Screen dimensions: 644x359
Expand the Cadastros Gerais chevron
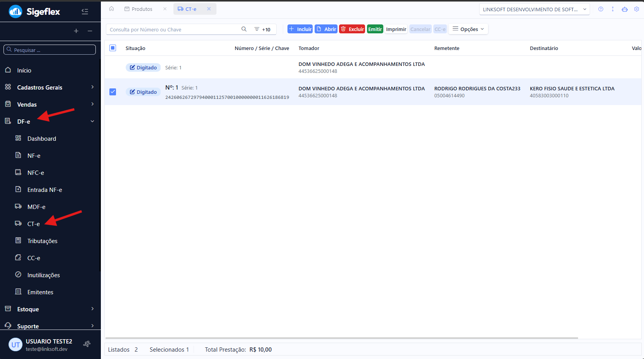click(92, 87)
